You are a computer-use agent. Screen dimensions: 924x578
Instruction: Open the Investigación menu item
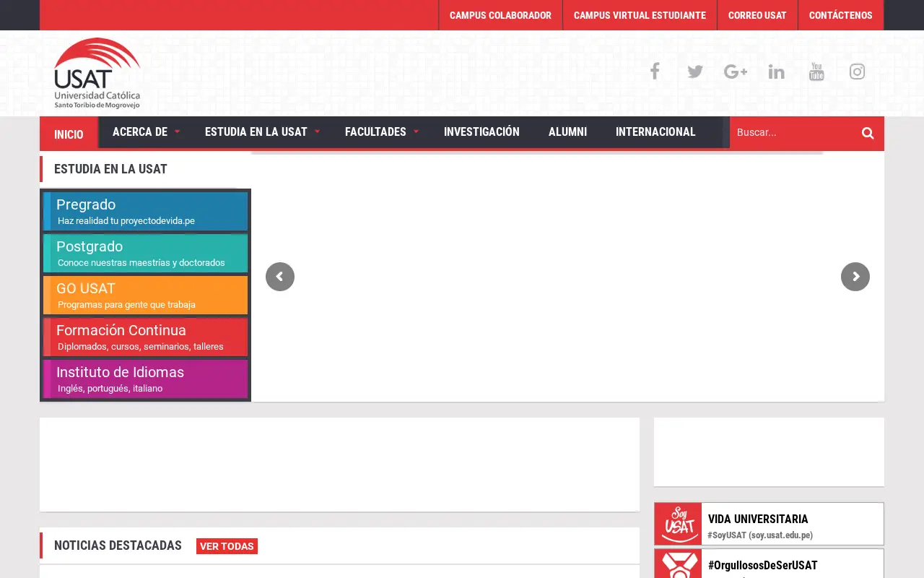(x=481, y=131)
